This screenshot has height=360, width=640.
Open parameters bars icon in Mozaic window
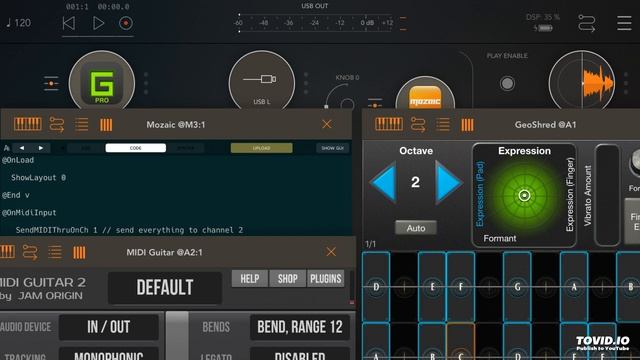[x=106, y=124]
